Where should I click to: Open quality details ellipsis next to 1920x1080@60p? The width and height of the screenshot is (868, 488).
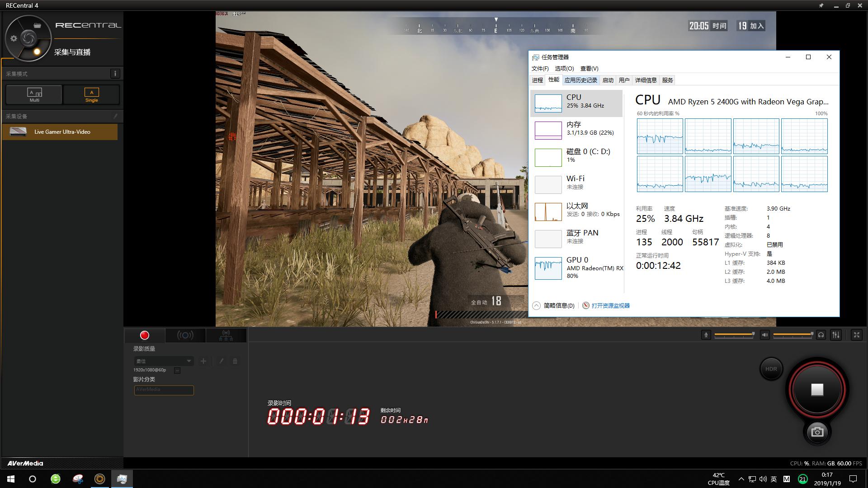pos(177,371)
